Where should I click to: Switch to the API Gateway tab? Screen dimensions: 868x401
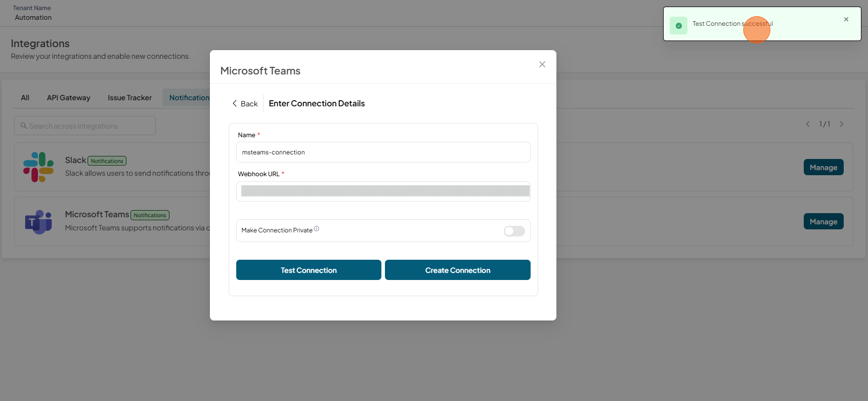point(69,98)
